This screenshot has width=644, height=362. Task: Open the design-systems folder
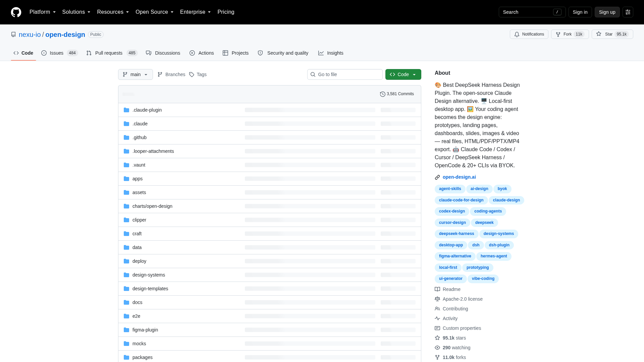coord(149,275)
